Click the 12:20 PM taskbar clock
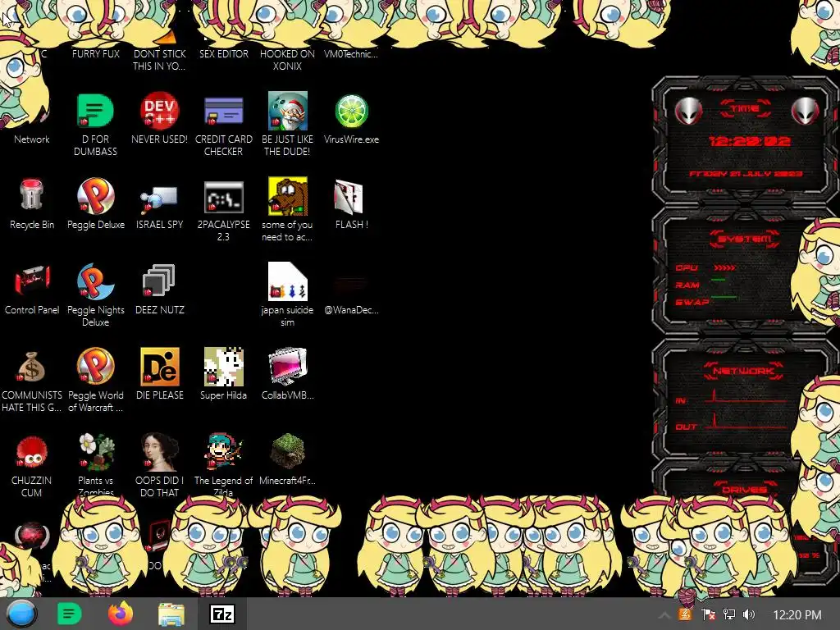This screenshot has width=840, height=630. click(797, 615)
